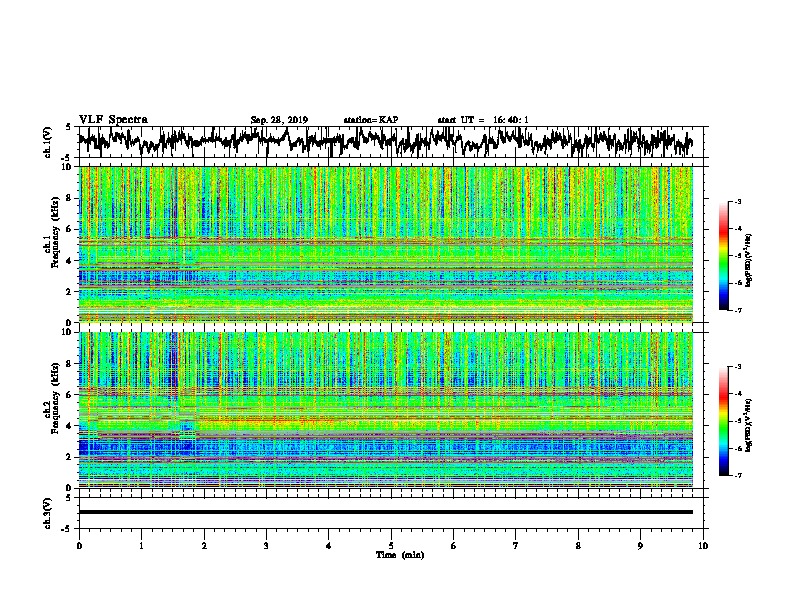Viewport: 792px width, 612px height.
Task: Click time axis tick label '7'
Action: click(x=516, y=546)
